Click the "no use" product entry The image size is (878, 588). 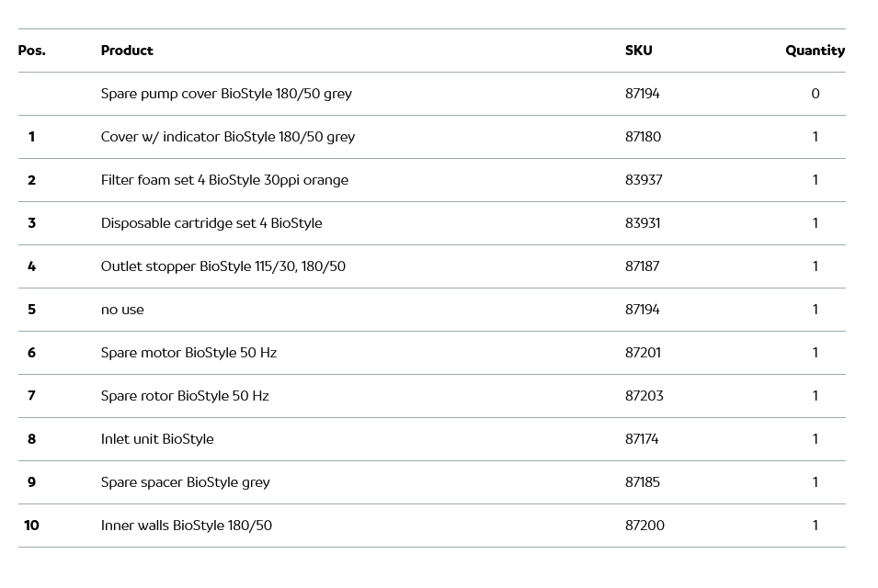coord(122,310)
